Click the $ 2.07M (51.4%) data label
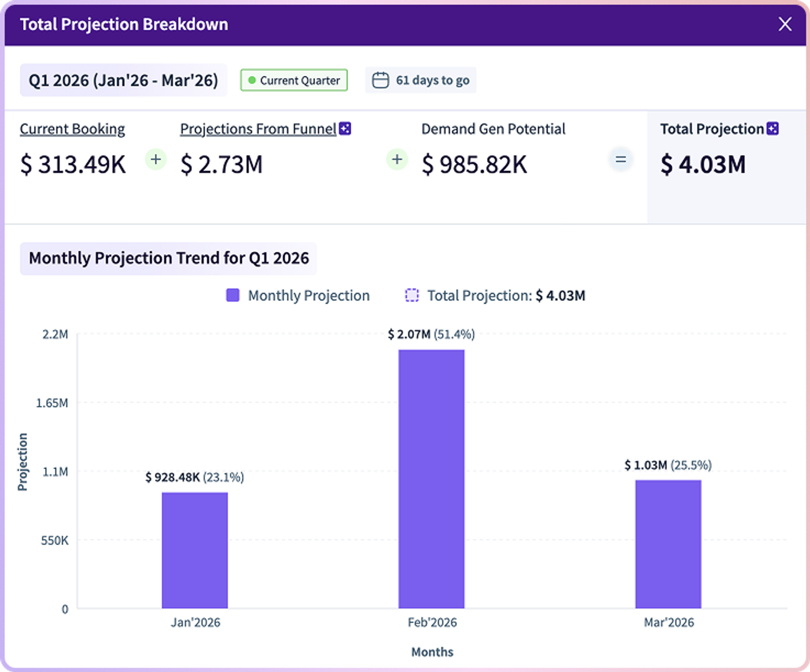This screenshot has width=810, height=672. point(431,335)
